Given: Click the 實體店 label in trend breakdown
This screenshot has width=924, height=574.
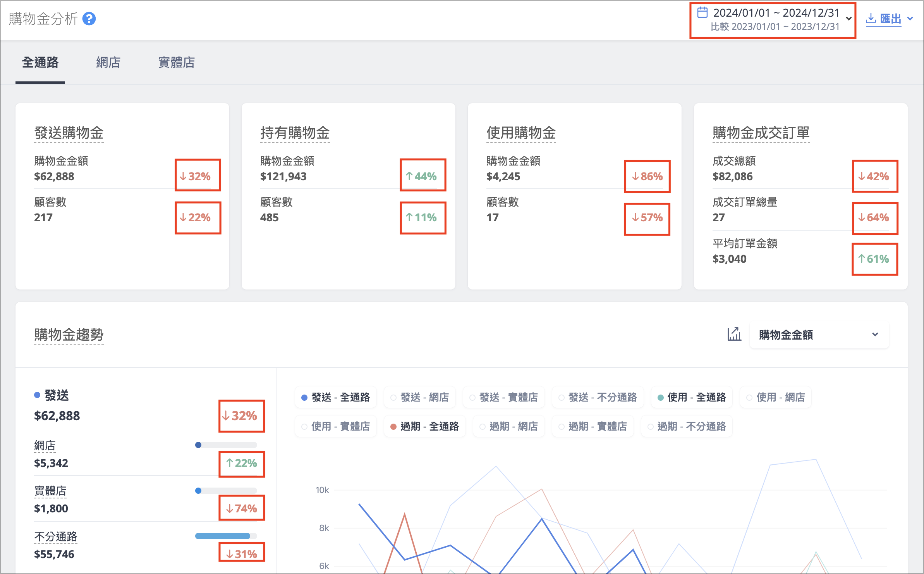Looking at the screenshot, I should pyautogui.click(x=50, y=491).
